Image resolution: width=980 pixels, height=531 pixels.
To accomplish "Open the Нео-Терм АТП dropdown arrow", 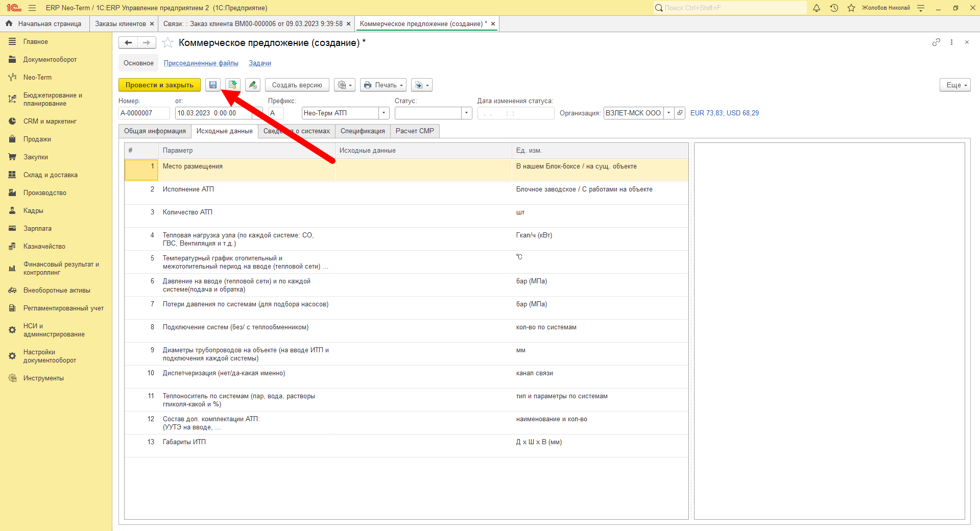I will [384, 113].
